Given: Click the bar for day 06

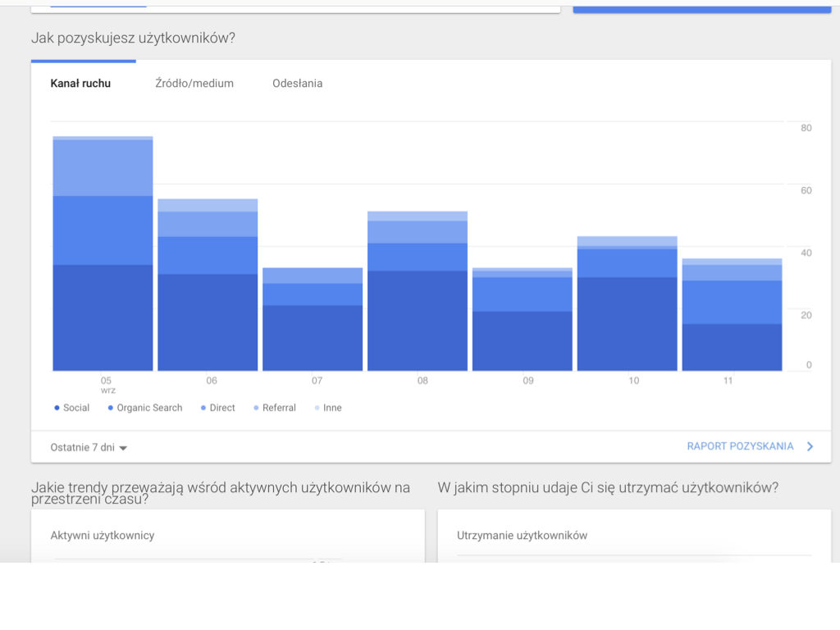Looking at the screenshot, I should coord(208,285).
